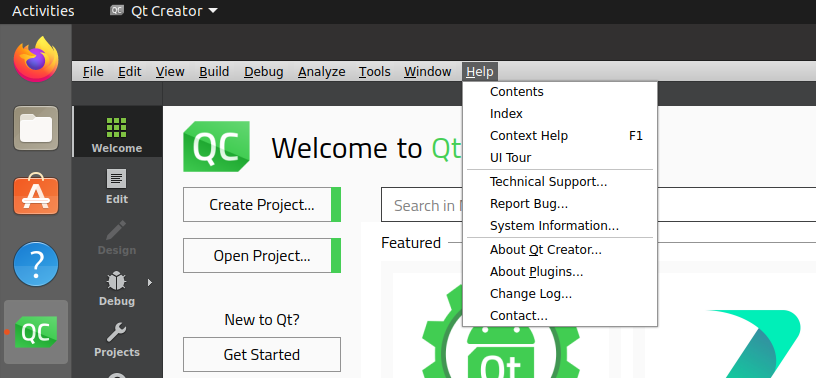Open Qt Creator app menu in top bar
The image size is (816, 378).
coord(164,11)
